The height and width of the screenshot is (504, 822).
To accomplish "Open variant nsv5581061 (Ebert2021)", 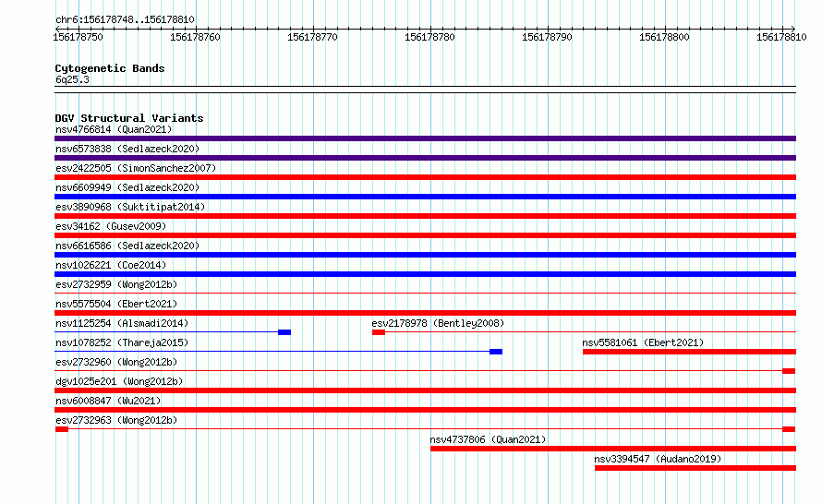I will pyautogui.click(x=643, y=342).
